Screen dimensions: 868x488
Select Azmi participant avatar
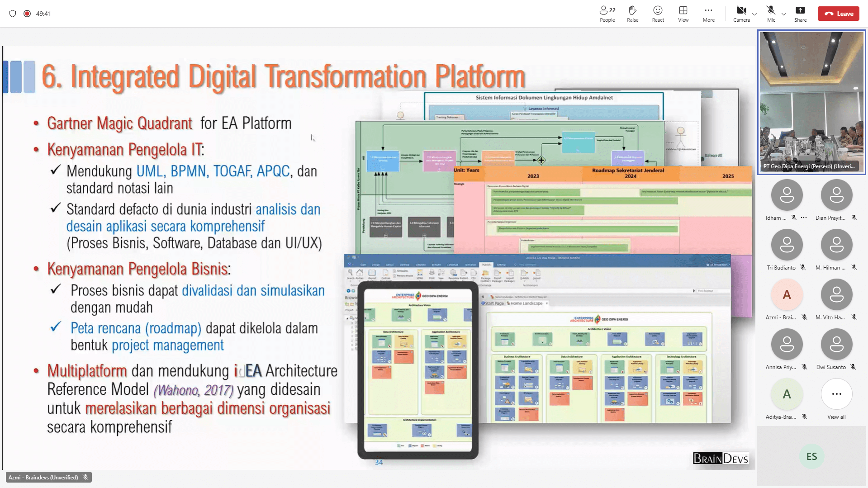pos(787,295)
